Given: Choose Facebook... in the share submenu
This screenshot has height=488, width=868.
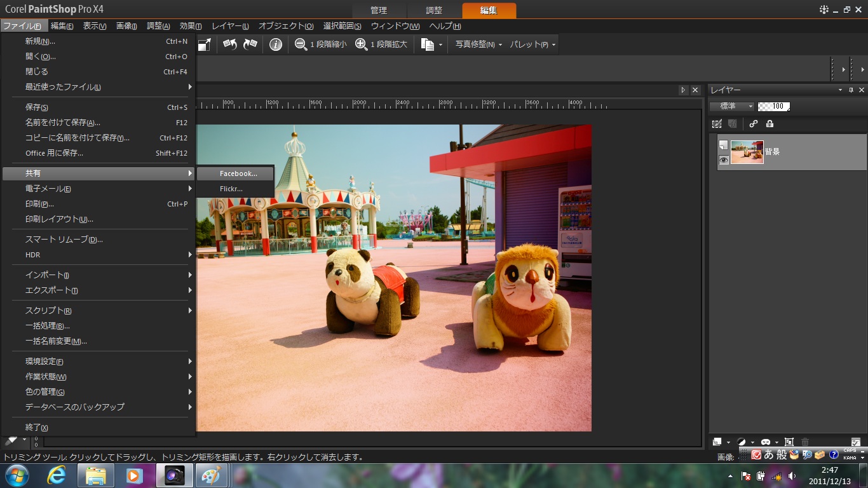Looking at the screenshot, I should 238,173.
